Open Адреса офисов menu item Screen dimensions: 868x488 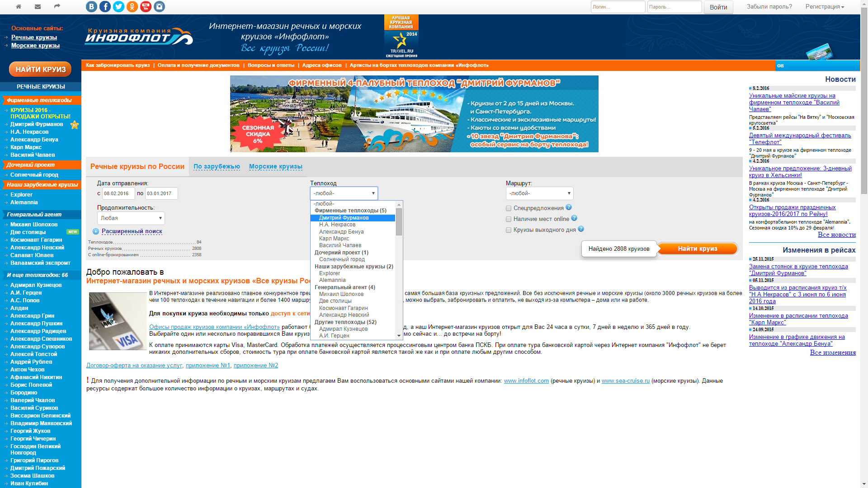click(x=322, y=65)
